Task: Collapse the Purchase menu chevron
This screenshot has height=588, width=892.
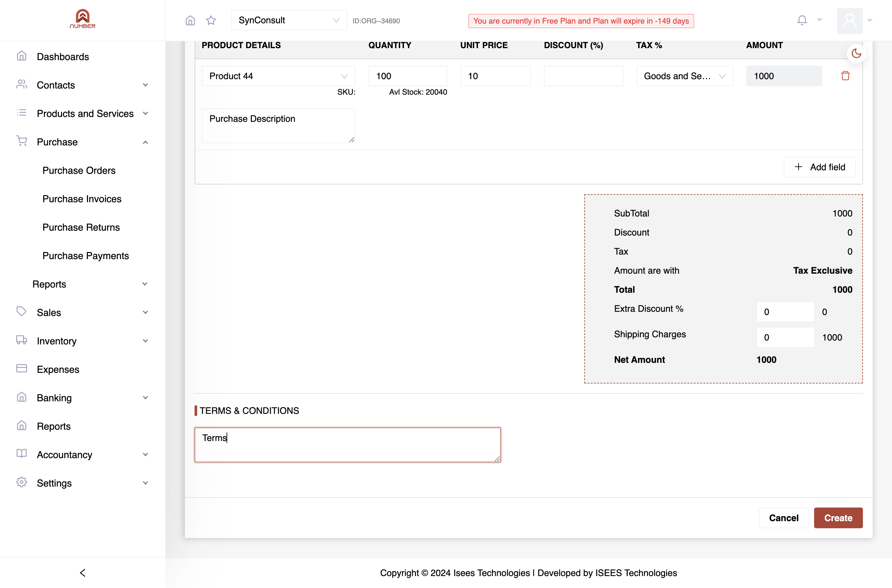Action: [145, 142]
